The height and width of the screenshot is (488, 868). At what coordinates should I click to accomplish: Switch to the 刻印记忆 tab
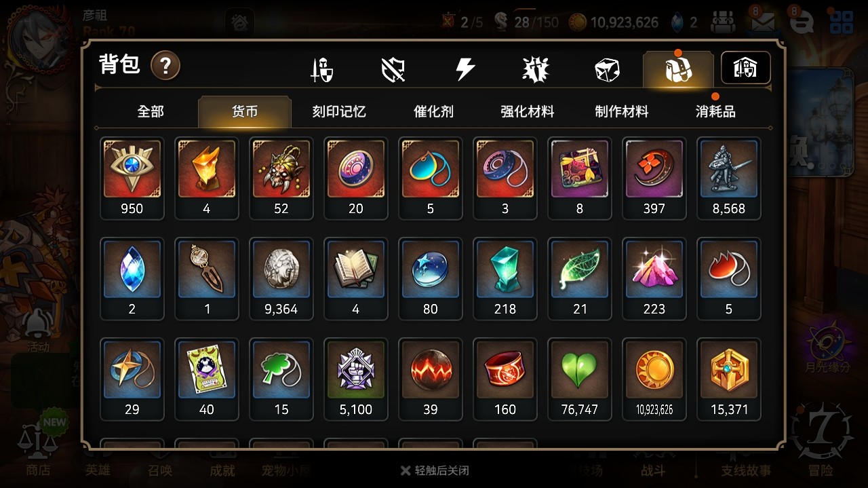point(339,111)
